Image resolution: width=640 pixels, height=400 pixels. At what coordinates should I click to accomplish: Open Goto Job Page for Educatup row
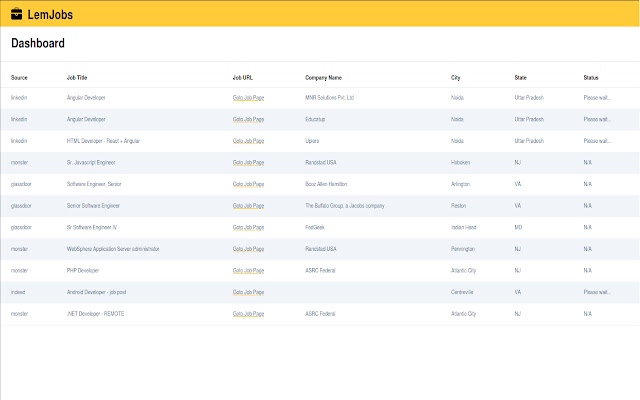pos(248,120)
